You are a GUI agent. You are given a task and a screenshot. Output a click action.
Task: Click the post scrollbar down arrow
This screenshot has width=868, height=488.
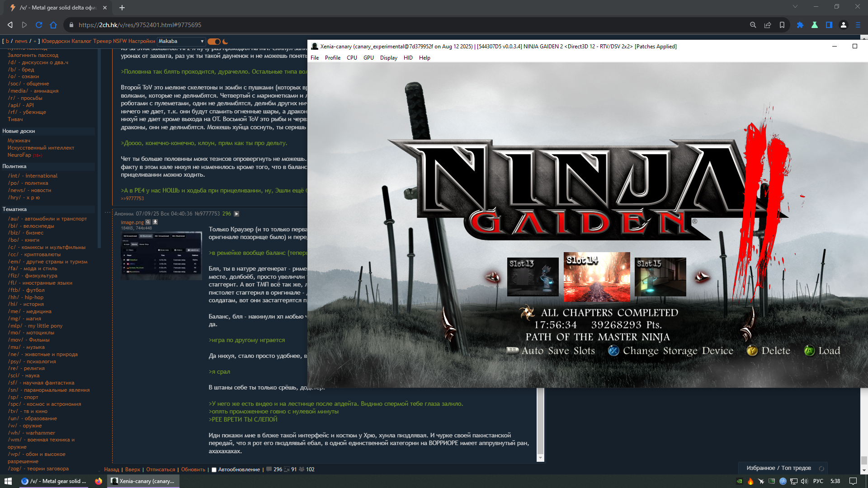click(x=540, y=458)
